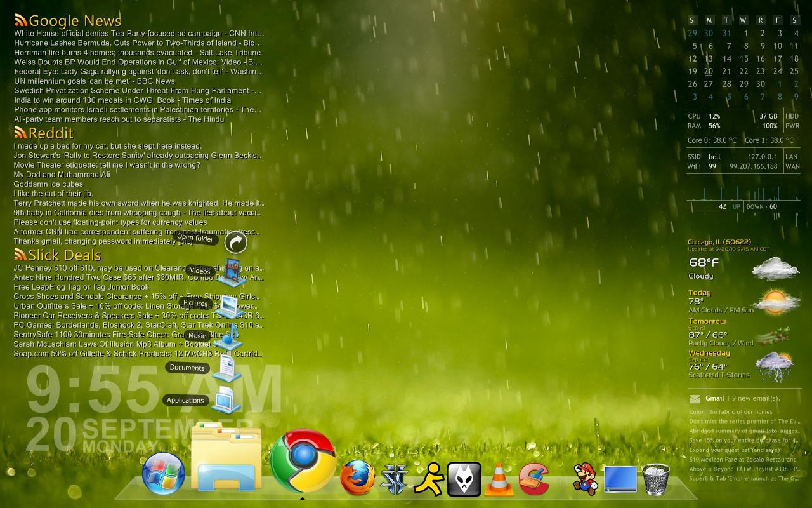
Task: Launch Google Chrome from the dock
Action: click(x=303, y=461)
